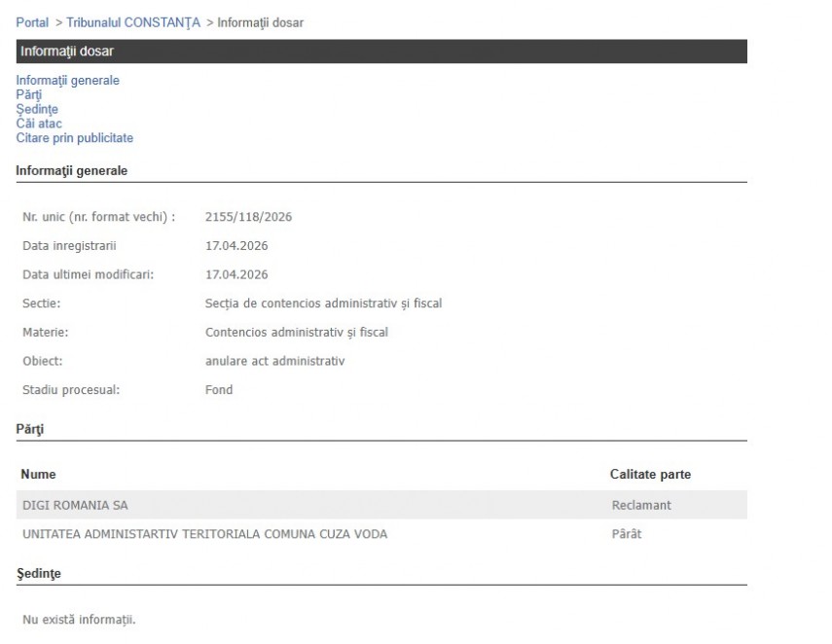Select the Secție value text
This screenshot has width=832, height=644.
tap(323, 304)
